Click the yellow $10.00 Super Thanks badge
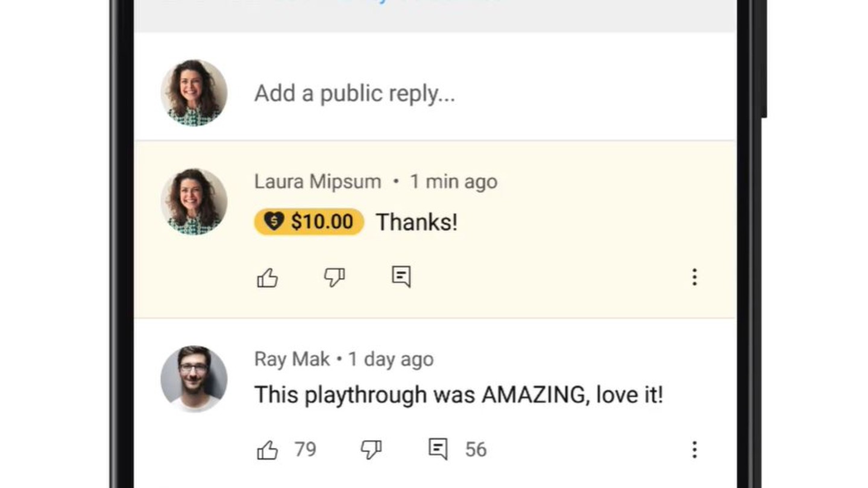This screenshot has width=868, height=488. point(309,222)
